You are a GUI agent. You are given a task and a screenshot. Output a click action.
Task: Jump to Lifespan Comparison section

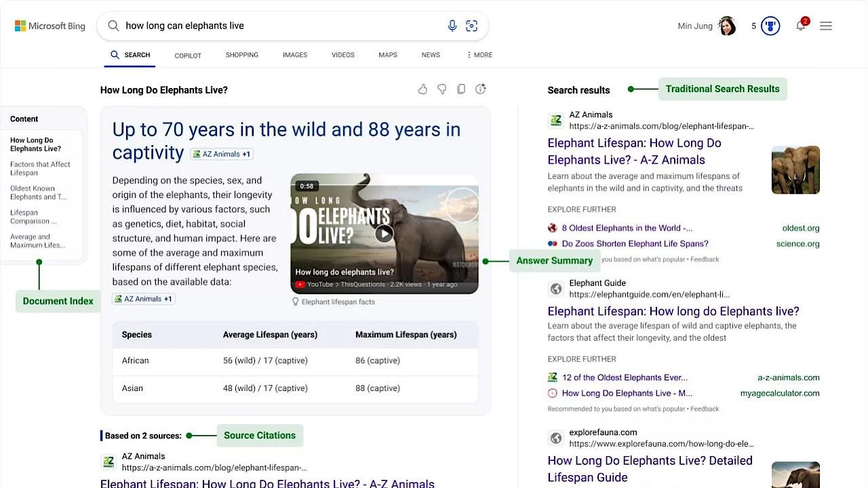33,217
